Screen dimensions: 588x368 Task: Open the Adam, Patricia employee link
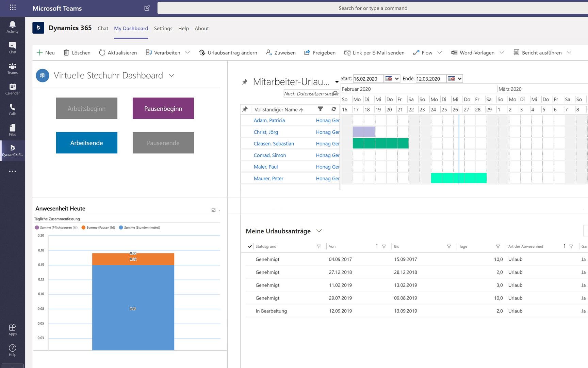(269, 120)
